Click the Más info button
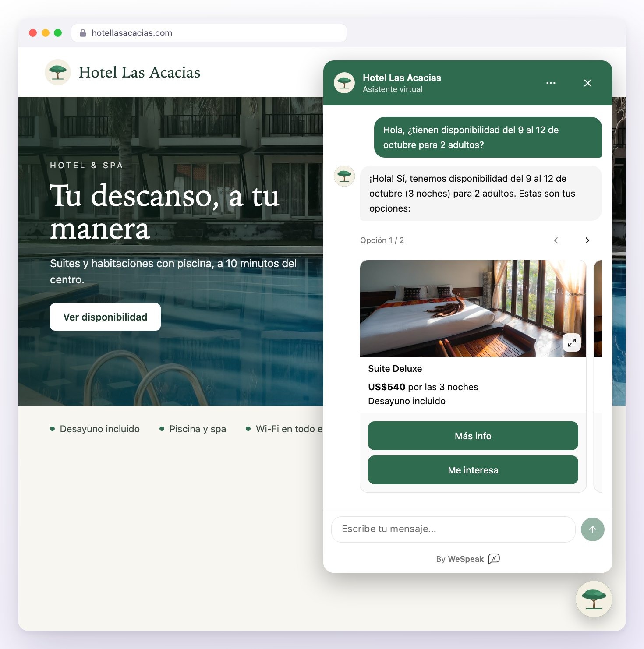Image resolution: width=644 pixels, height=649 pixels. point(473,436)
